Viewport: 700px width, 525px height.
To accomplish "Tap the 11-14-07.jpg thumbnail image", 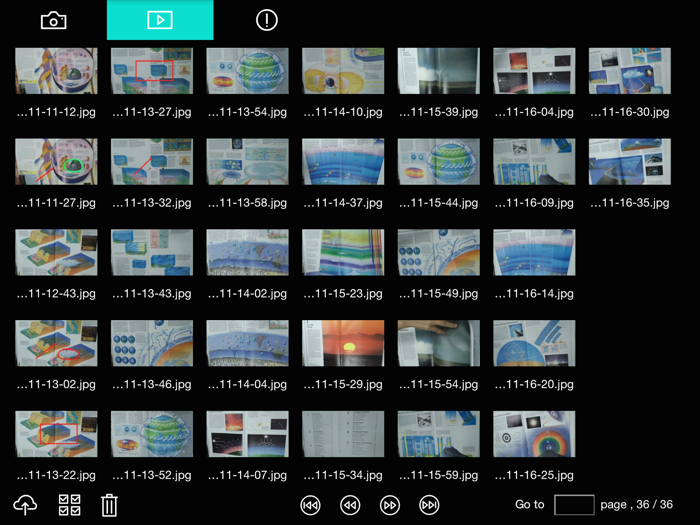I will (x=247, y=434).
